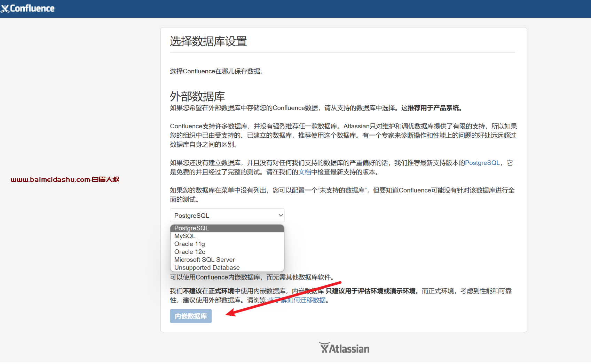
Task: Pick Oracle 11g from the dropdown list
Action: (x=227, y=244)
